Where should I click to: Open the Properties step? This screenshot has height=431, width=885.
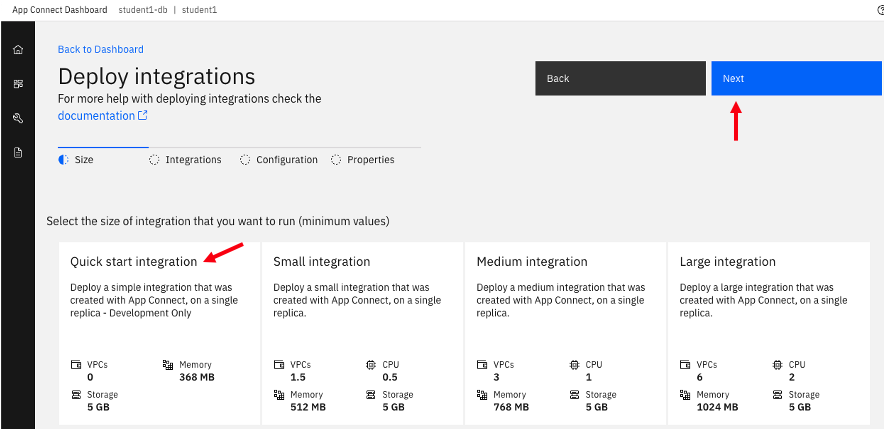[363, 160]
